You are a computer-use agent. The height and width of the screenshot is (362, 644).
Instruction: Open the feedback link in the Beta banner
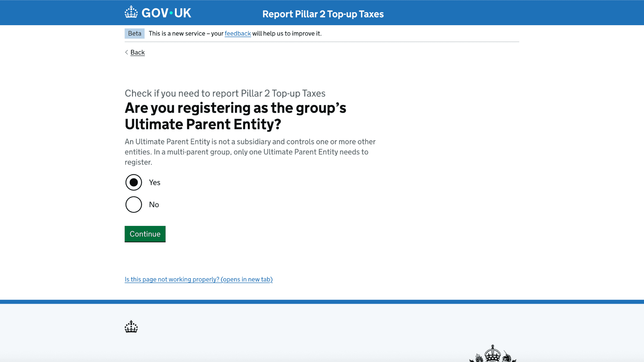point(237,34)
